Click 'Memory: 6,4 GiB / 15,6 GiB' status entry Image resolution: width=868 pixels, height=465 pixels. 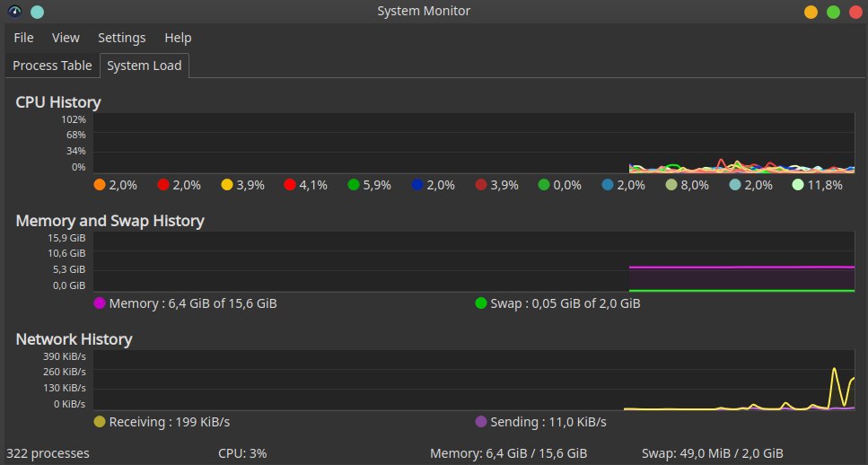click(509, 453)
